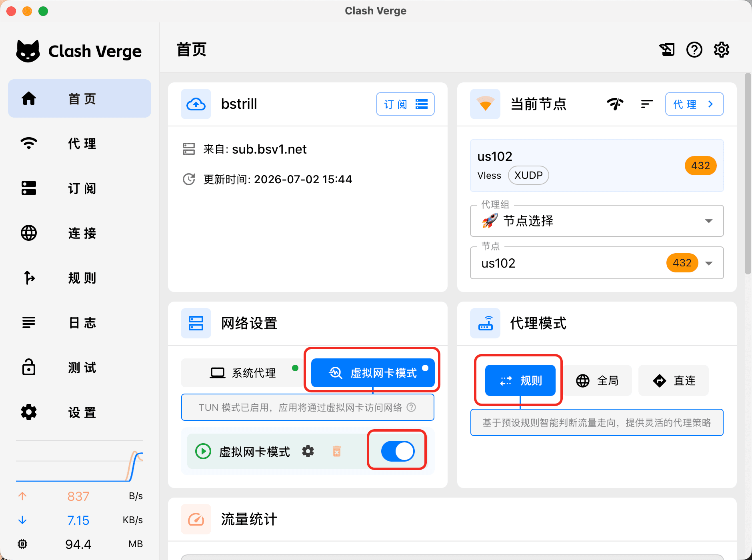Image resolution: width=752 pixels, height=560 pixels.
Task: Open the 订阅 subscriptions sidebar page
Action: pos(80,188)
